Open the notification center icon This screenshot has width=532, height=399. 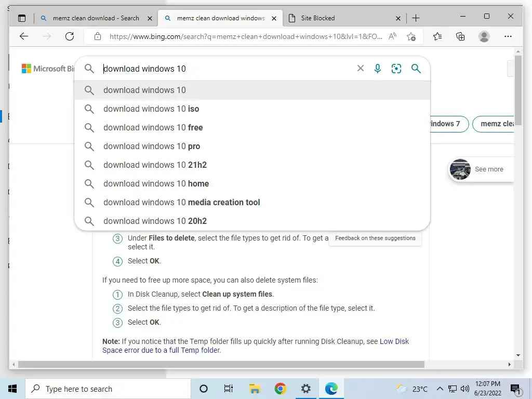pos(515,390)
